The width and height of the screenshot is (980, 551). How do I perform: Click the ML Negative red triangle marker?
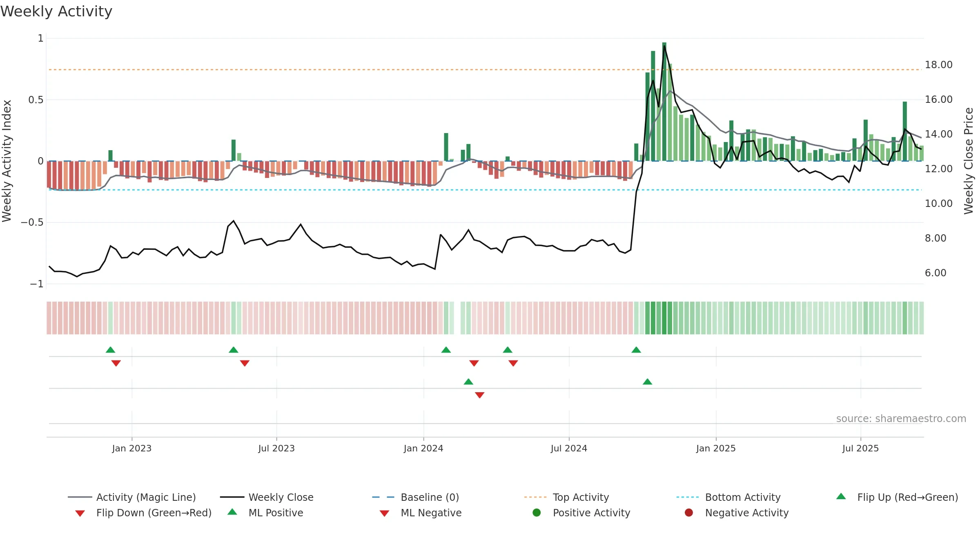tap(480, 395)
